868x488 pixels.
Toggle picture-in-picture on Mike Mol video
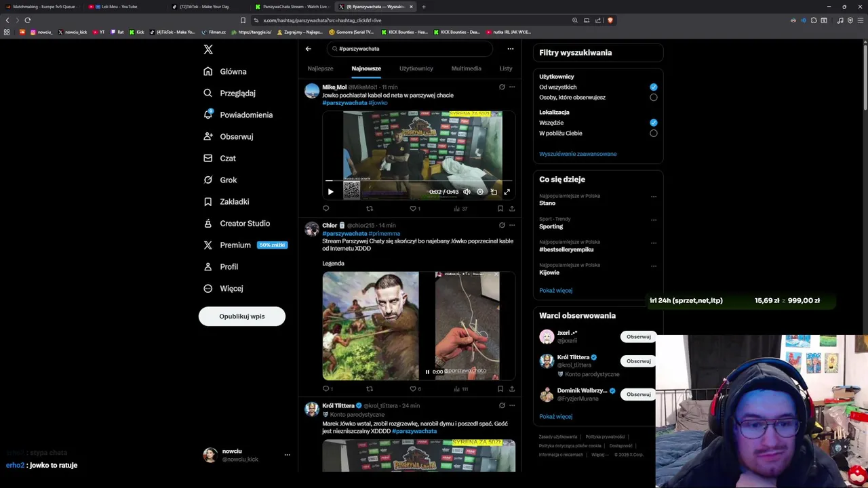(x=494, y=192)
